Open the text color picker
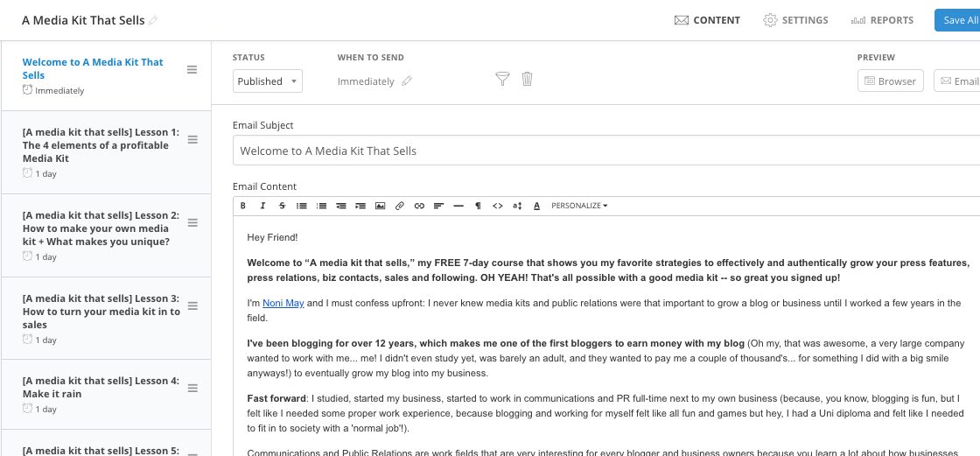The image size is (980, 456). pyautogui.click(x=537, y=206)
